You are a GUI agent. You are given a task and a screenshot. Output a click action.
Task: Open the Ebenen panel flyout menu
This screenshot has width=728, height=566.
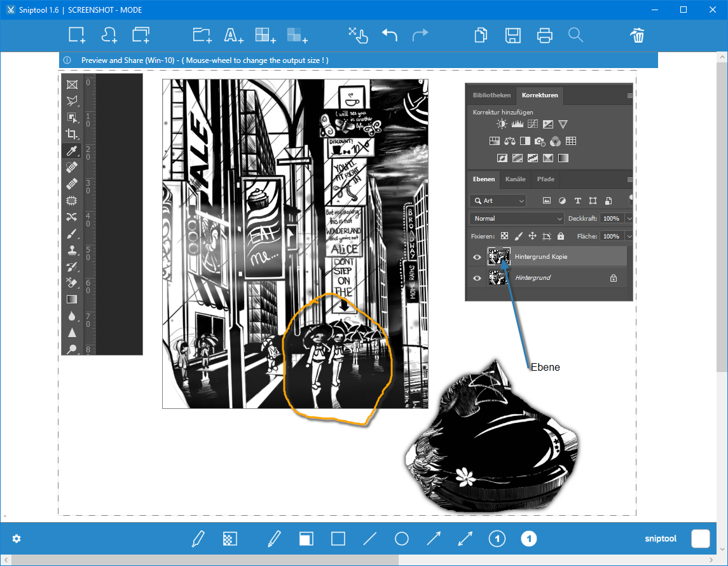coord(629,180)
